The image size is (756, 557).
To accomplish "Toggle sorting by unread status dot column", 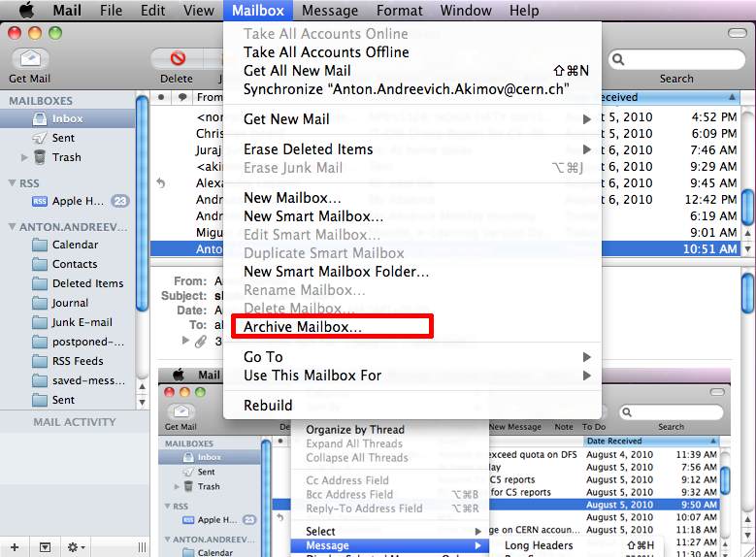I will 161,97.
